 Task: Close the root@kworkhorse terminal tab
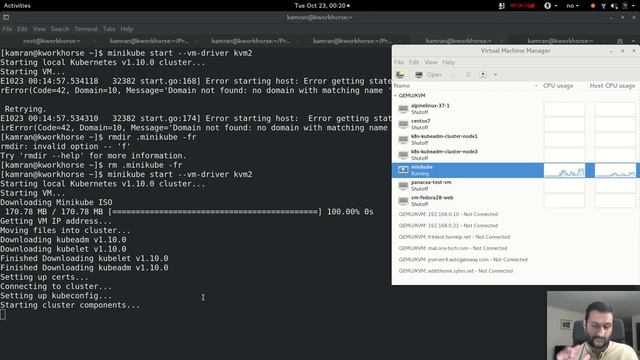(x=95, y=41)
